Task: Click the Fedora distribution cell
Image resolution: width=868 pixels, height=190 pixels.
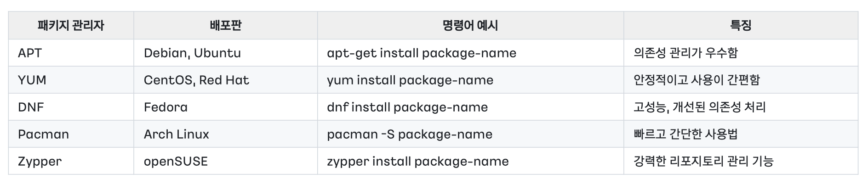Action: (166, 107)
